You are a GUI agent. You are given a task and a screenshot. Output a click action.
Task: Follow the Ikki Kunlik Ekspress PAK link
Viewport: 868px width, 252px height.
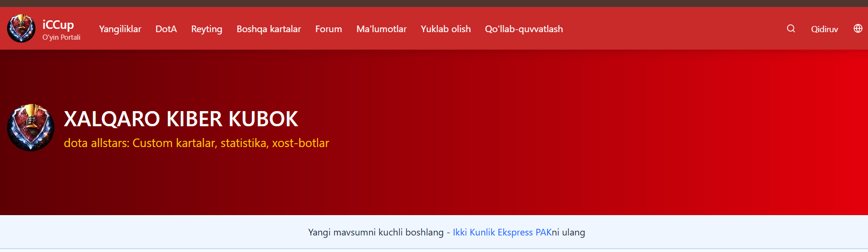502,232
